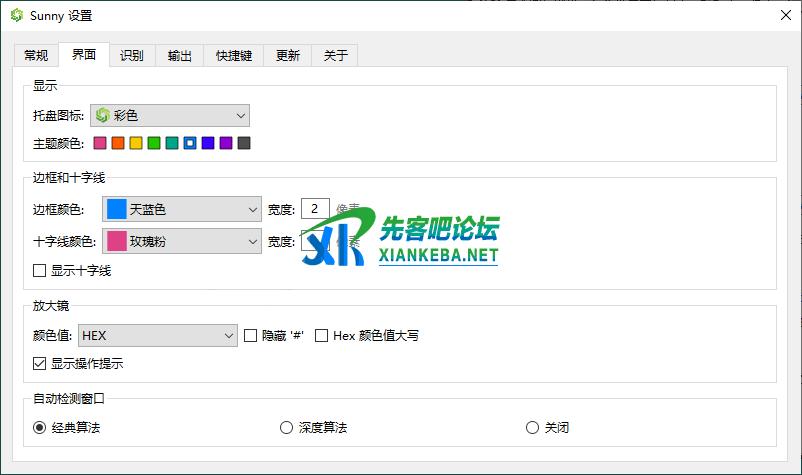
Task: Choose 关闭 for auto window detection
Action: click(532, 428)
